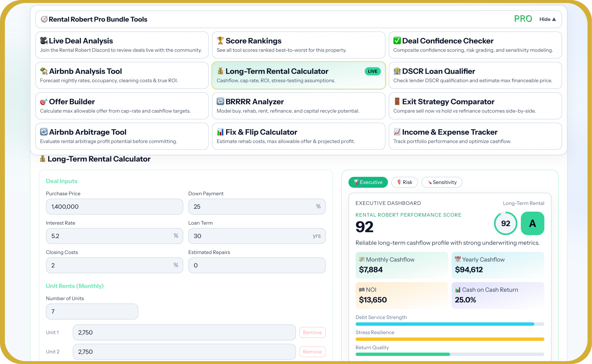Open the Airbnb Analysis Tool
The height and width of the screenshot is (364, 592).
[122, 75]
